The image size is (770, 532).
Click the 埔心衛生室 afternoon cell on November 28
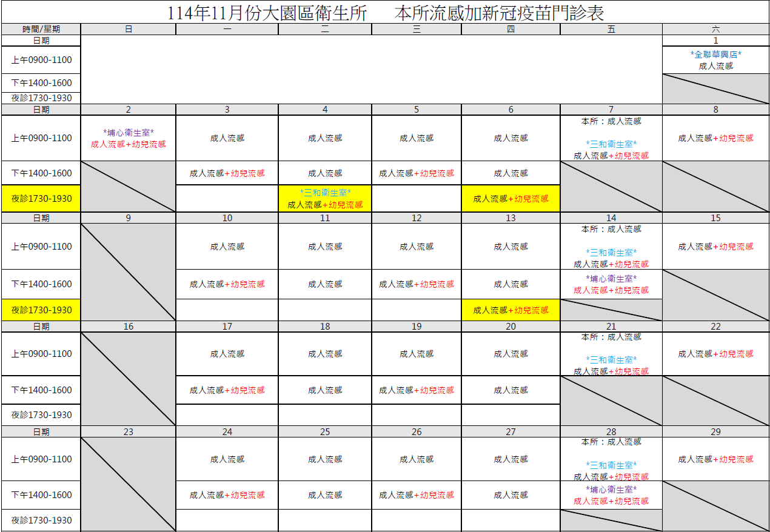tap(611, 495)
